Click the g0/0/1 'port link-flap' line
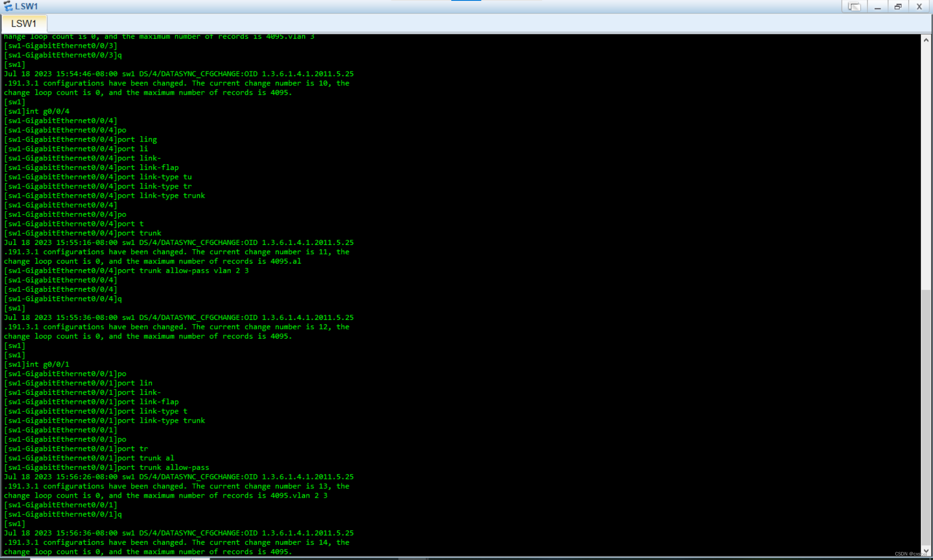The image size is (933, 560). point(91,402)
